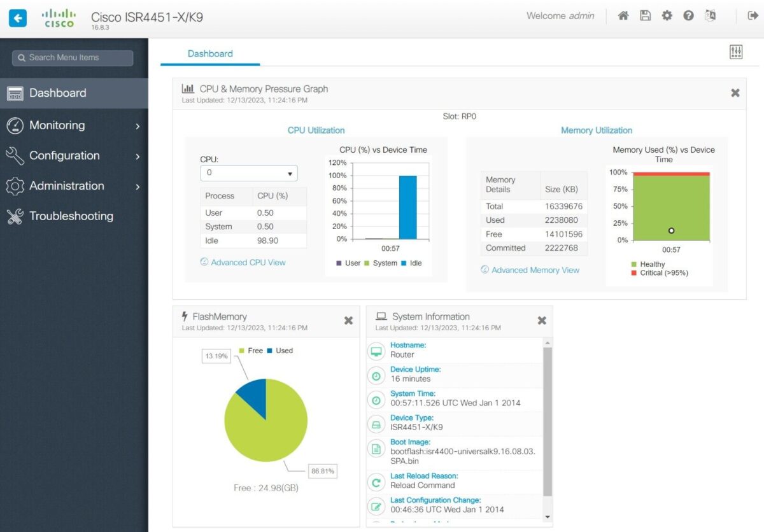Click the logout icon in header

pos(753,16)
